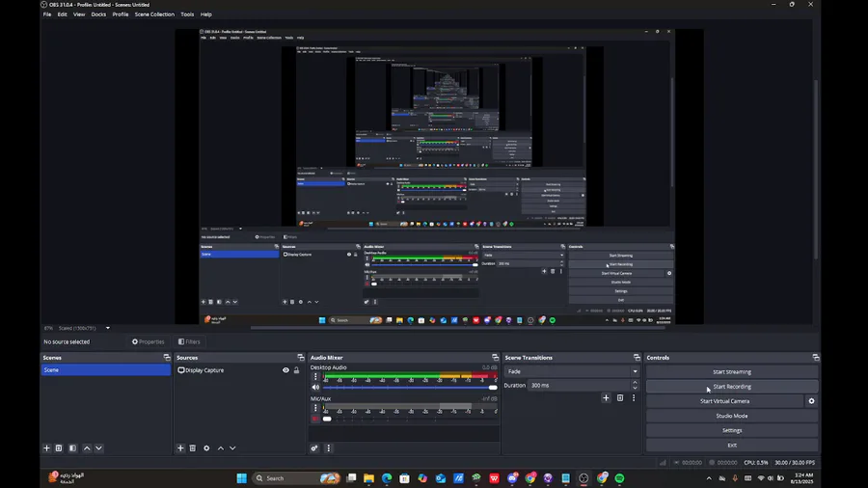Screen dimensions: 868x488
Task: Open advanced audio properties gears icon
Action: [x=314, y=448]
